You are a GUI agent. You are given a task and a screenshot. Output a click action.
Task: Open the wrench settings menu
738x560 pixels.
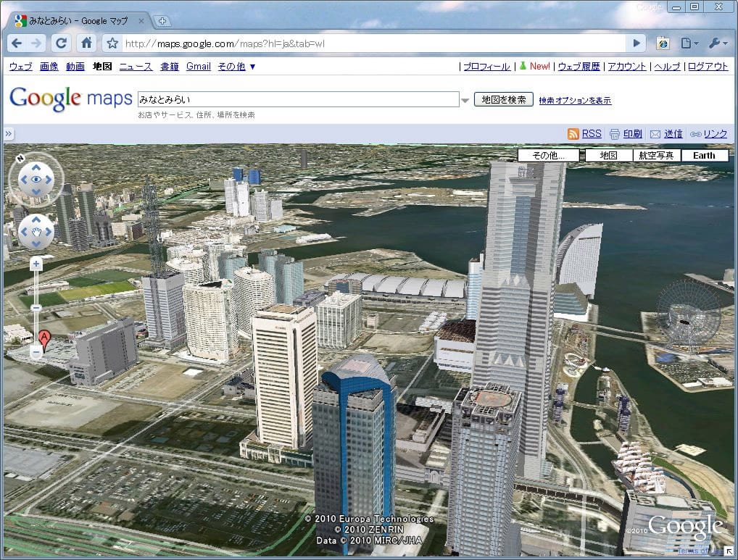click(x=716, y=43)
